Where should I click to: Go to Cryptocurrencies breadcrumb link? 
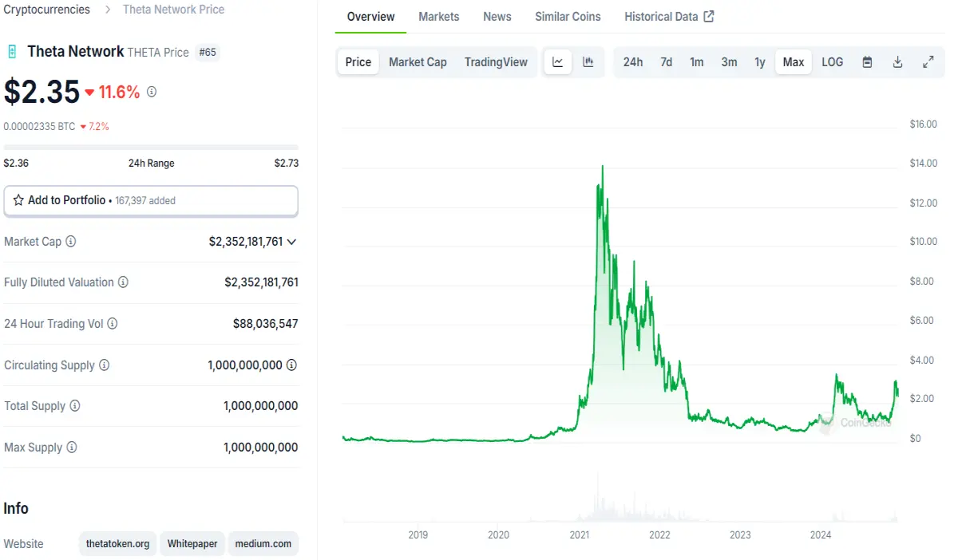point(47,10)
